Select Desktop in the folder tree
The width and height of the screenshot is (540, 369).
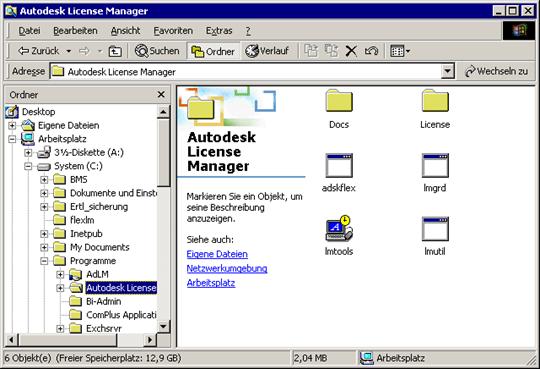[38, 112]
